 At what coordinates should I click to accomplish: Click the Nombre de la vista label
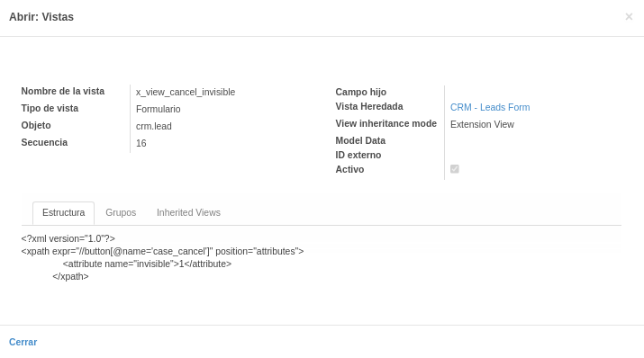pyautogui.click(x=63, y=91)
